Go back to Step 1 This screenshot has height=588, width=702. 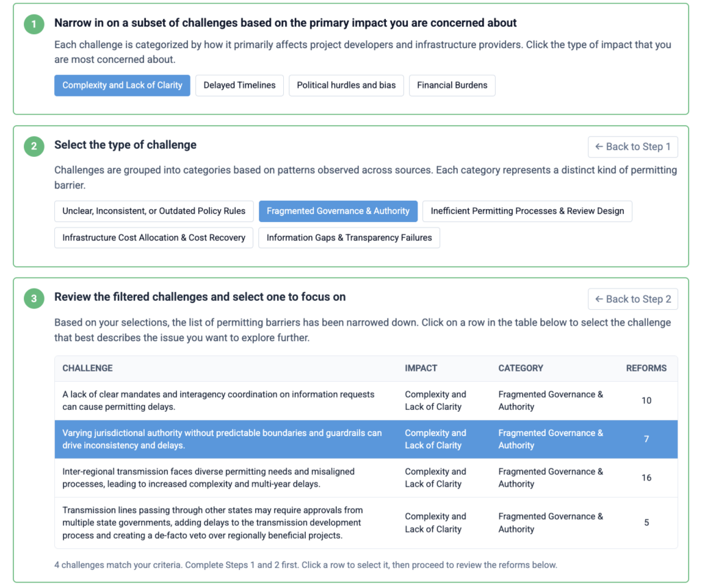(632, 147)
